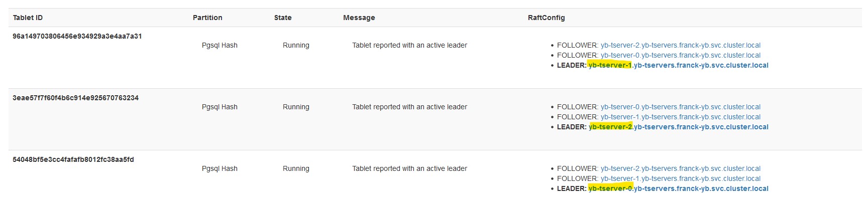The height and width of the screenshot is (207, 868).
Task: Click the third row's active leader message
Action: [409, 168]
